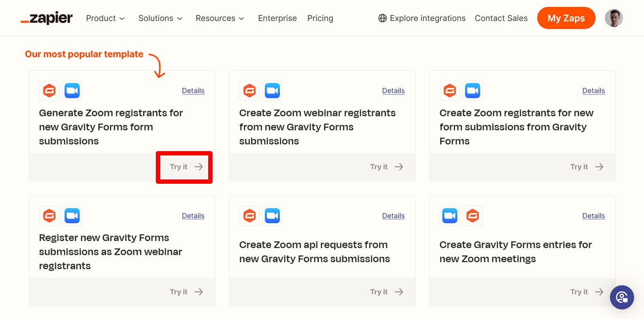Open the Resources dropdown
644x319 pixels.
point(220,18)
